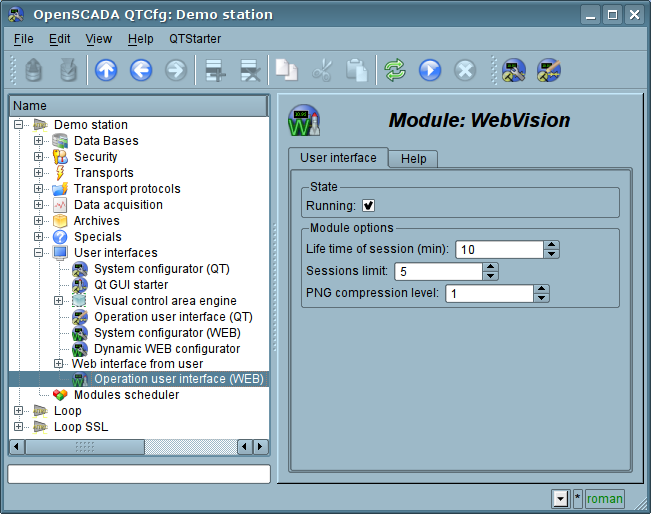Launch Vision from the toolbar pencil icon
This screenshot has width=651, height=514.
pos(548,70)
